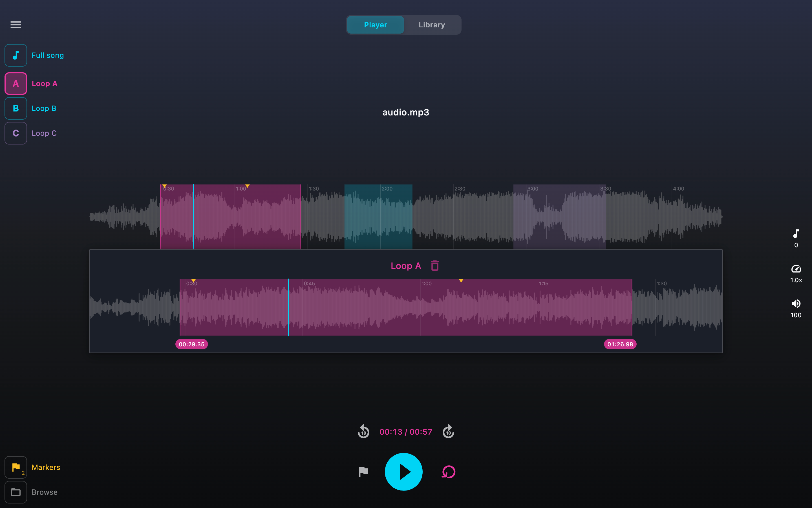Switch to the Library tab

pos(432,25)
